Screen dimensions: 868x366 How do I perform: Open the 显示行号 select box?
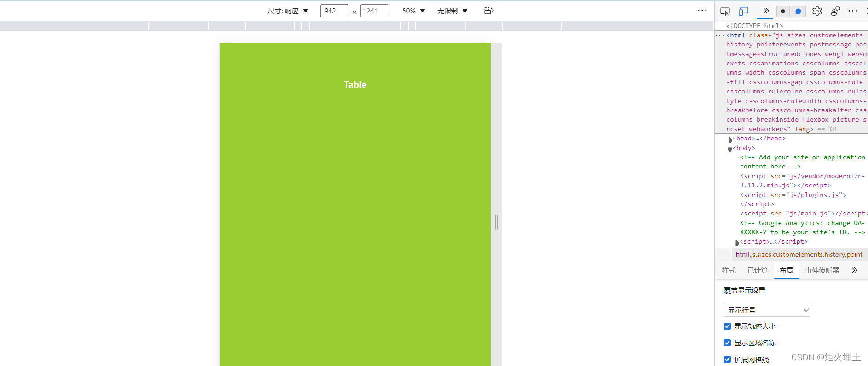767,310
